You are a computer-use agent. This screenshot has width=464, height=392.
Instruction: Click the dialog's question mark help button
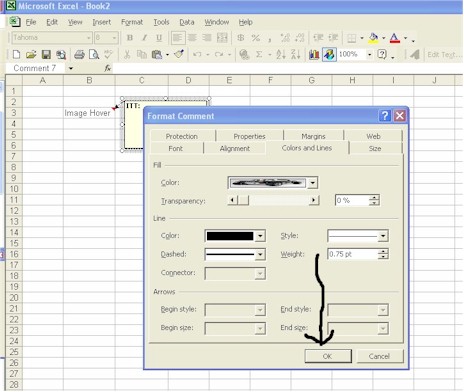pos(385,116)
